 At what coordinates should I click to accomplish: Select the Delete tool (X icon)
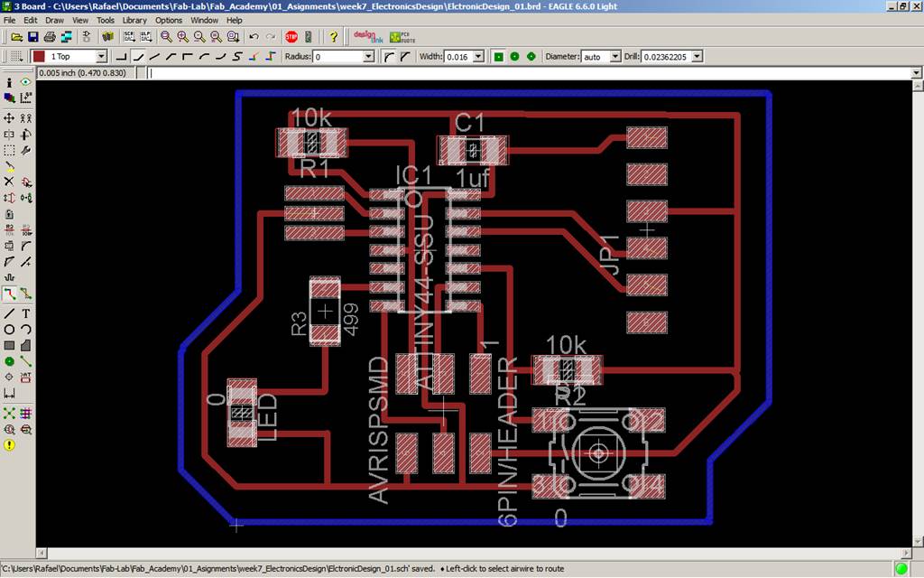point(9,182)
